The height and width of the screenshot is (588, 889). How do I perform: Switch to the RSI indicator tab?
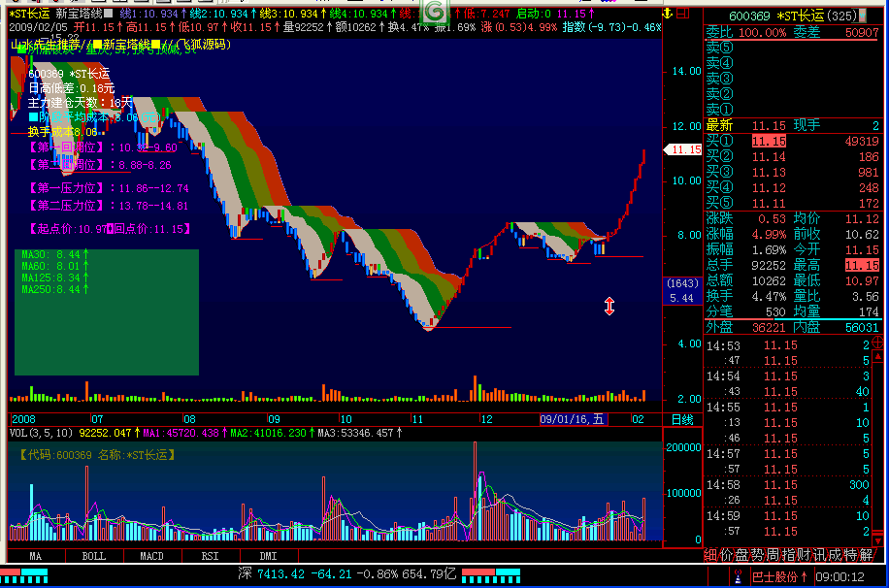pos(211,556)
